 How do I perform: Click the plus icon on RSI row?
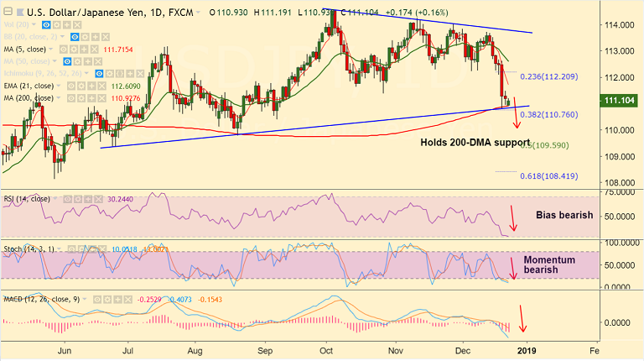click(x=88, y=199)
